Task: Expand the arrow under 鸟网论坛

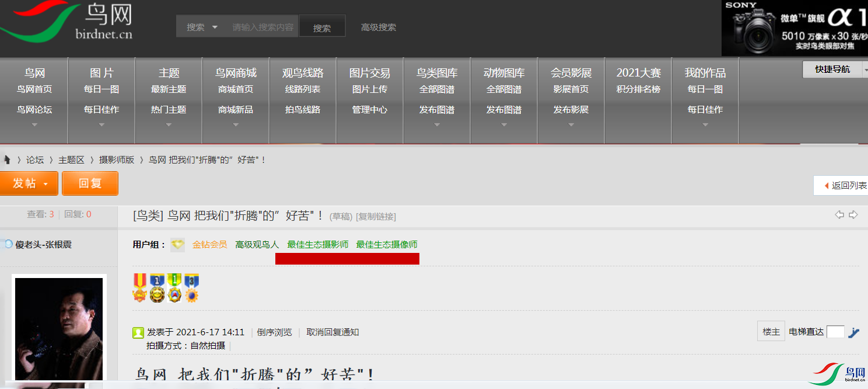Action: coord(34,124)
